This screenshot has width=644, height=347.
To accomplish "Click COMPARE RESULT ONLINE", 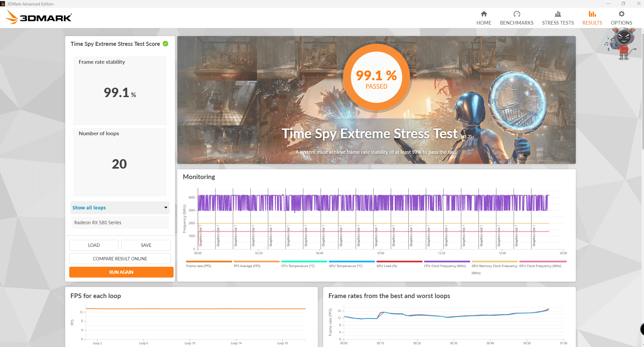I will click(120, 259).
